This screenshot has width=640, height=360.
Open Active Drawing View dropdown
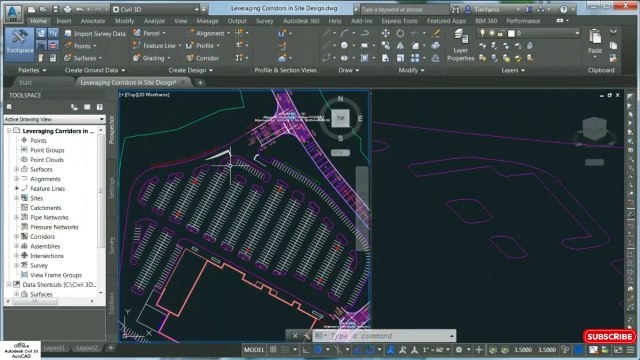54,119
